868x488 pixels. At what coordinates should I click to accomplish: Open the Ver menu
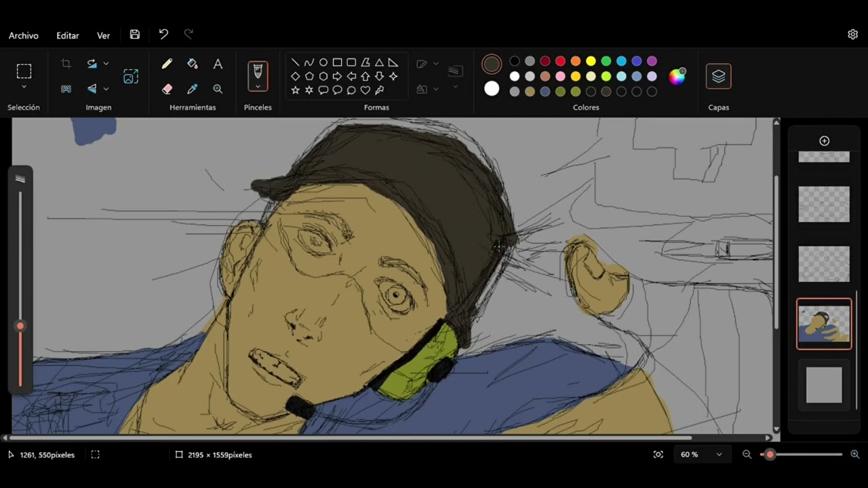tap(103, 35)
